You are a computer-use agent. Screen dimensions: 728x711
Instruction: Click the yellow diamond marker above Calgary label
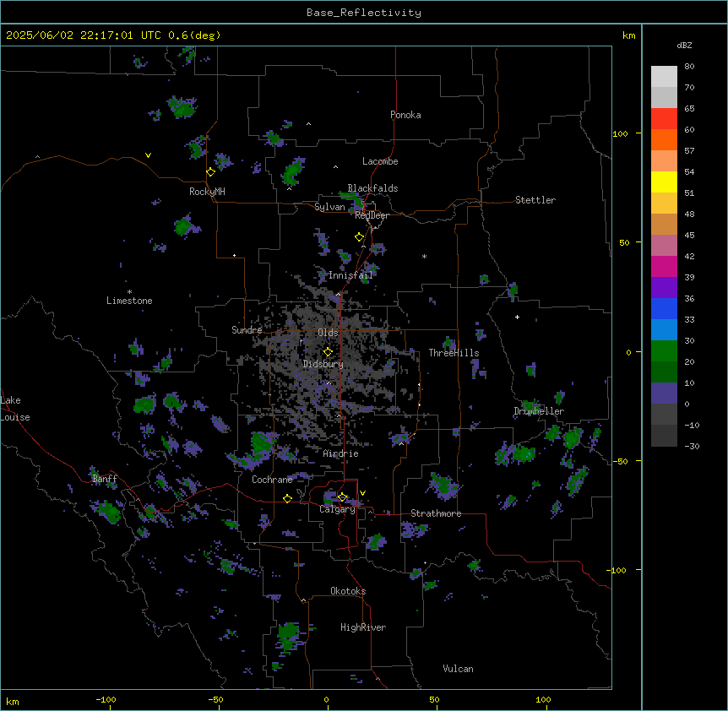[x=342, y=497]
